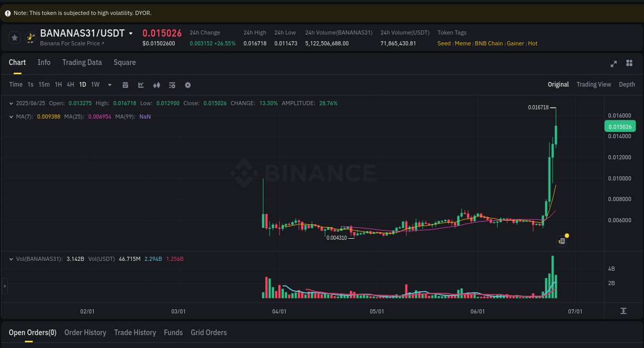
Task: Collapse the volume indicator legend
Action: [10, 259]
